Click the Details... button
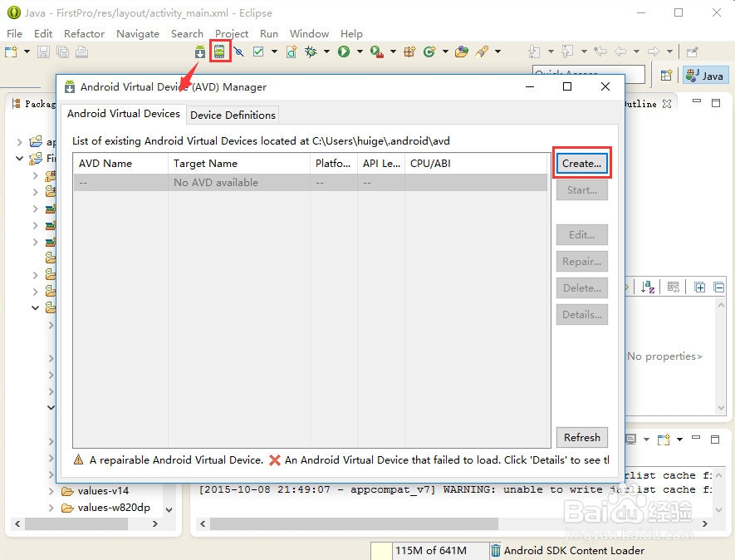The image size is (735, 560). tap(581, 315)
